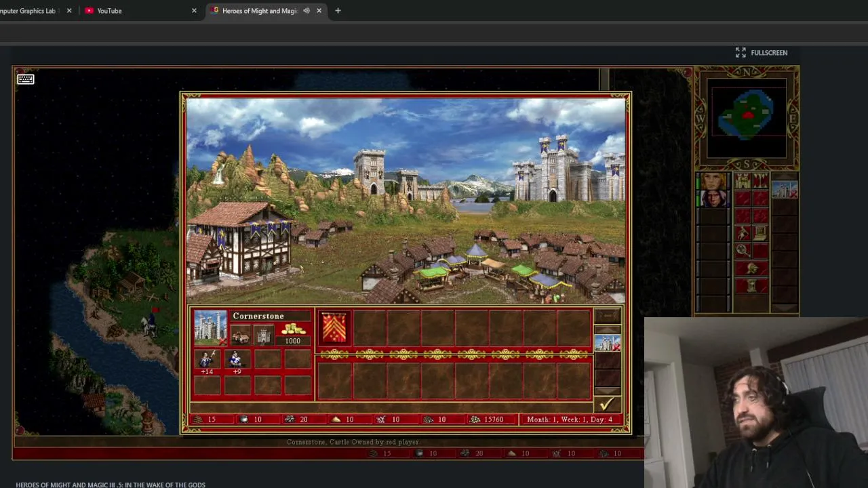The width and height of the screenshot is (868, 488).
Task: Select the blonde hero portrait
Action: click(712, 182)
